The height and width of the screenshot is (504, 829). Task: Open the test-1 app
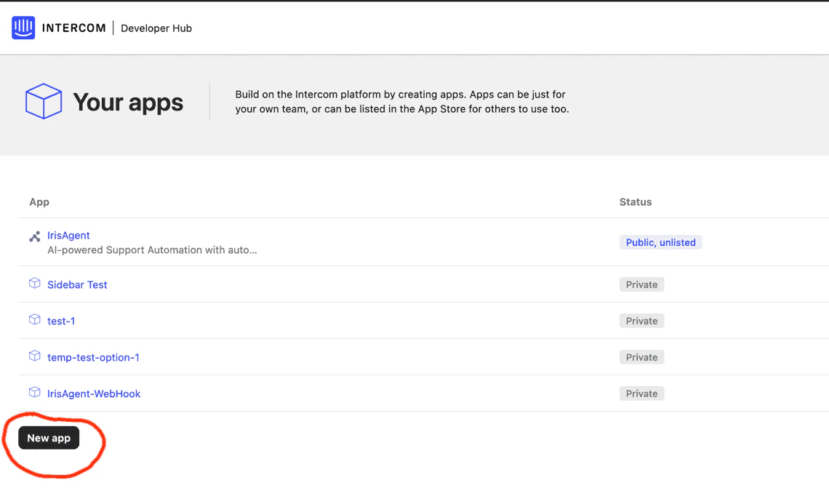tap(61, 321)
